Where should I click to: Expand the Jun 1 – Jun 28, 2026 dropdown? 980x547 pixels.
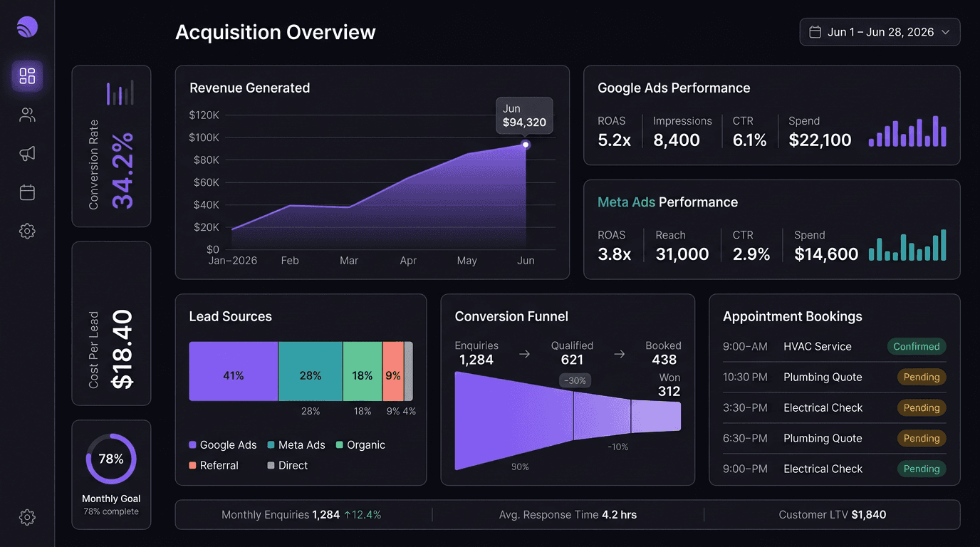(x=880, y=32)
